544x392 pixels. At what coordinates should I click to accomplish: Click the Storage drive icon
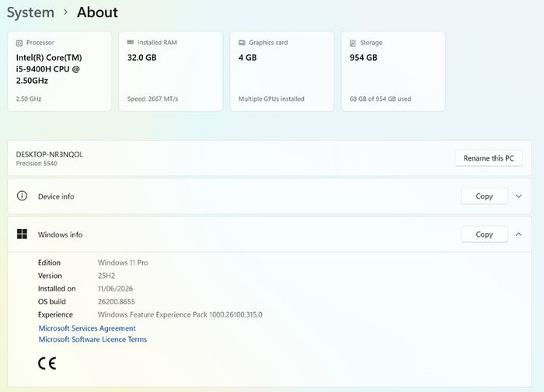[353, 43]
